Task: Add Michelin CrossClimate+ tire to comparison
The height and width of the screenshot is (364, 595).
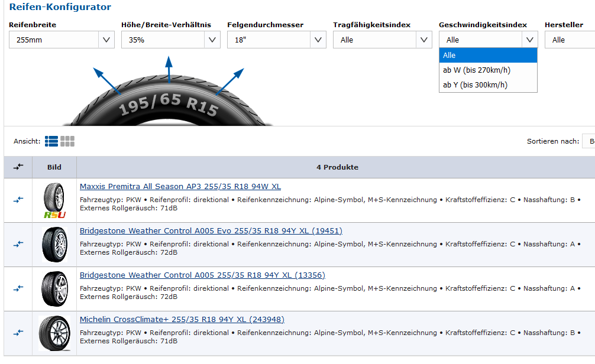Action: 18,333
